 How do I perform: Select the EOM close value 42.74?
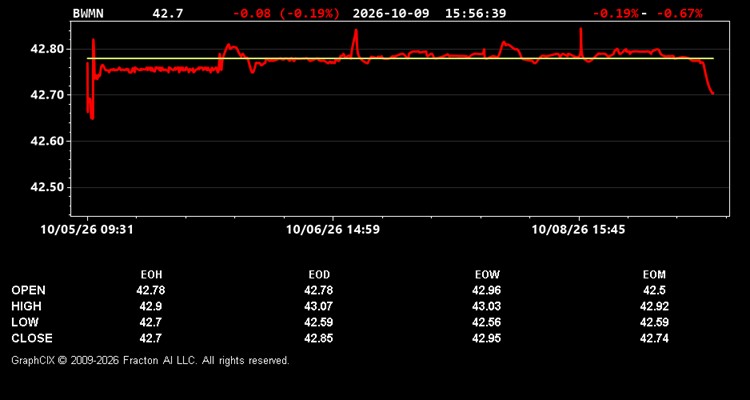coord(654,338)
